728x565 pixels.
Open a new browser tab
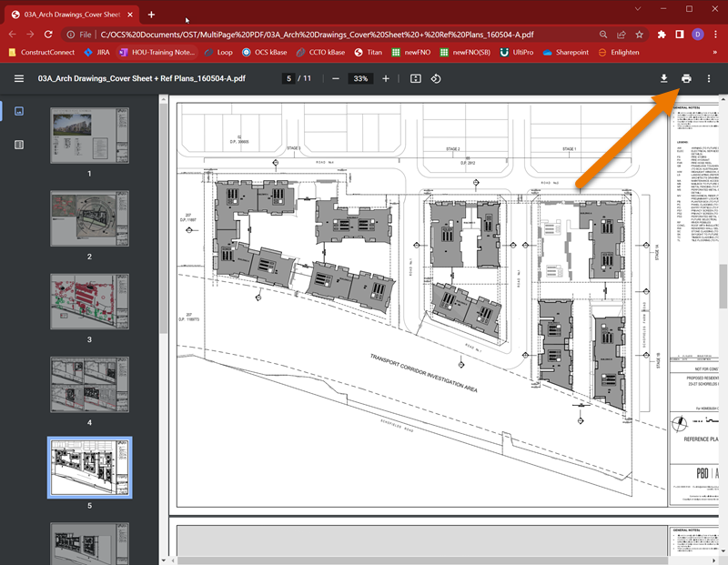pos(151,15)
